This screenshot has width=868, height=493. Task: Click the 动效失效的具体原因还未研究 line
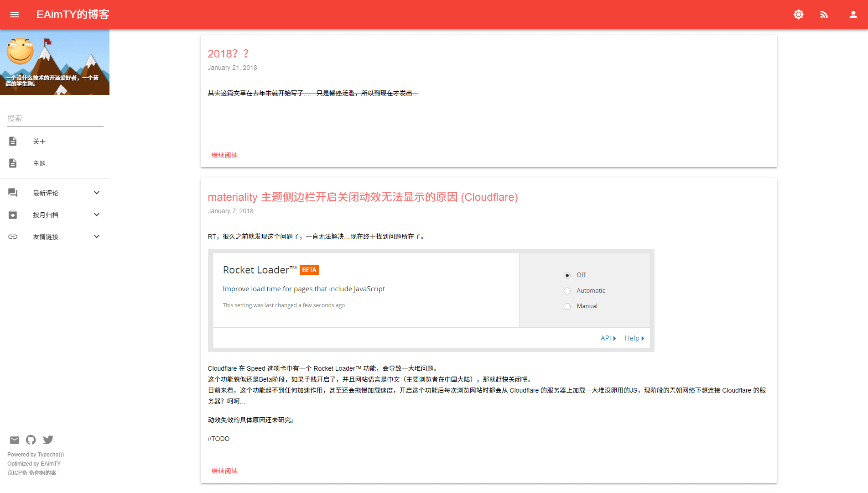pyautogui.click(x=252, y=420)
